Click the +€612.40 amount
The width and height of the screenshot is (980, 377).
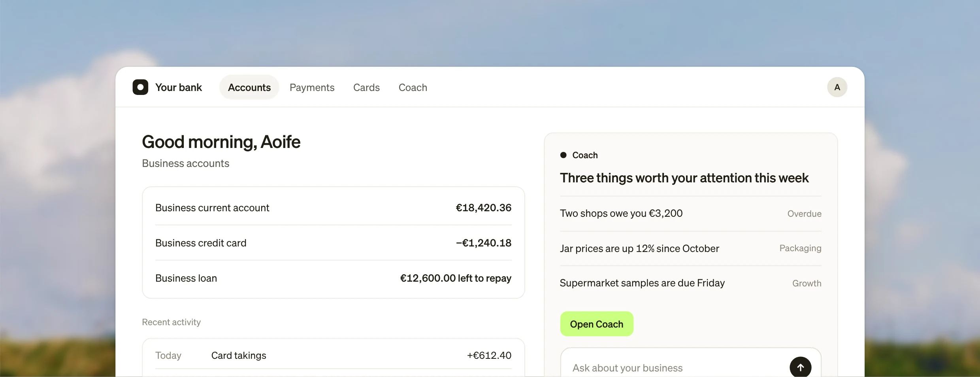coord(489,355)
